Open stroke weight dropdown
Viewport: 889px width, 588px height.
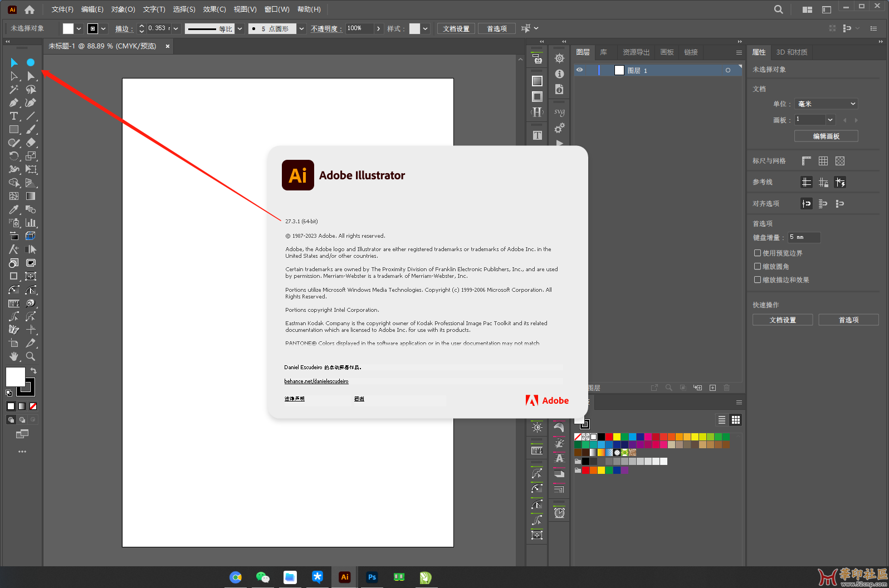pos(176,28)
